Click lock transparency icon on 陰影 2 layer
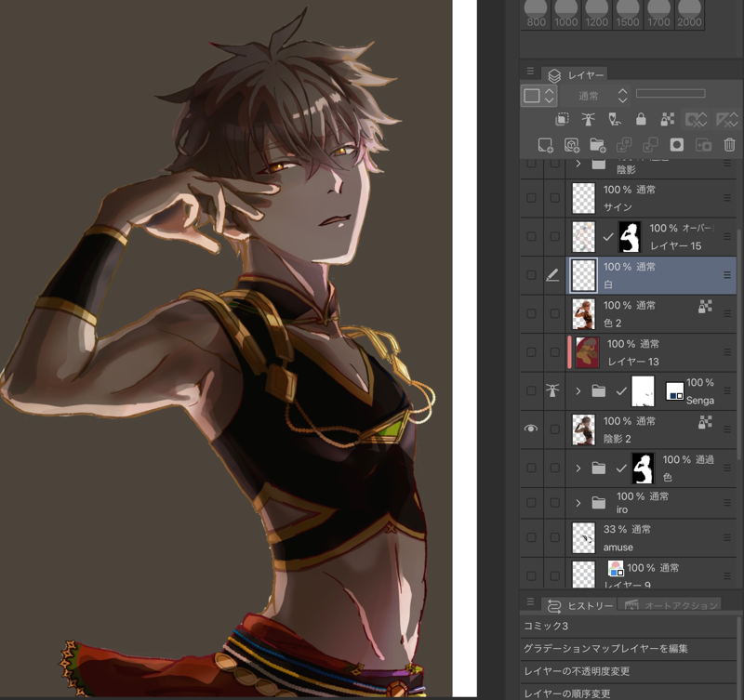Viewport: 744px width, 700px height. click(705, 422)
